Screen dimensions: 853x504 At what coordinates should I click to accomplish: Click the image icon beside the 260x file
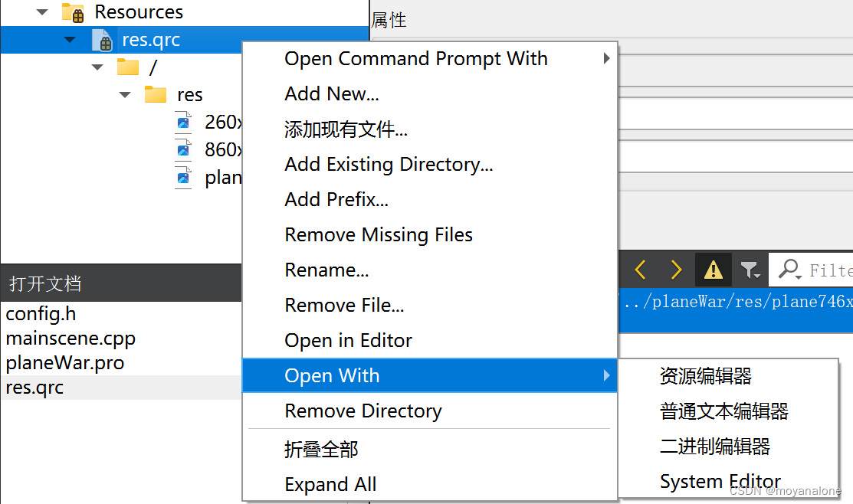183,121
